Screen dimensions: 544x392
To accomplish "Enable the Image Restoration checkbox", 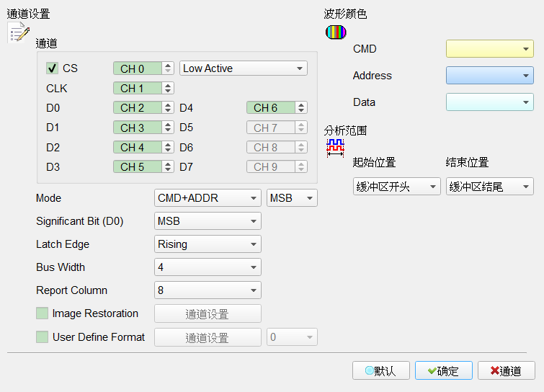I will coord(43,313).
